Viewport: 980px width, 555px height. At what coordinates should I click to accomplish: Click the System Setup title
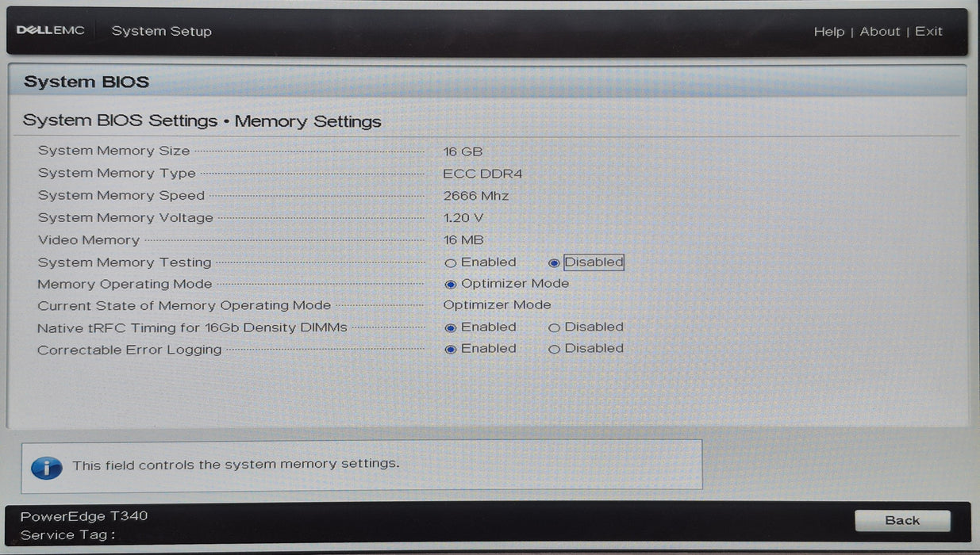coord(161,31)
